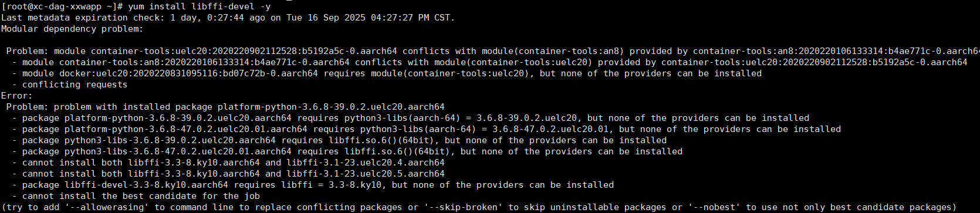Click the 'Error:' line in output
Screen dimensions: 980x213
coord(17,96)
